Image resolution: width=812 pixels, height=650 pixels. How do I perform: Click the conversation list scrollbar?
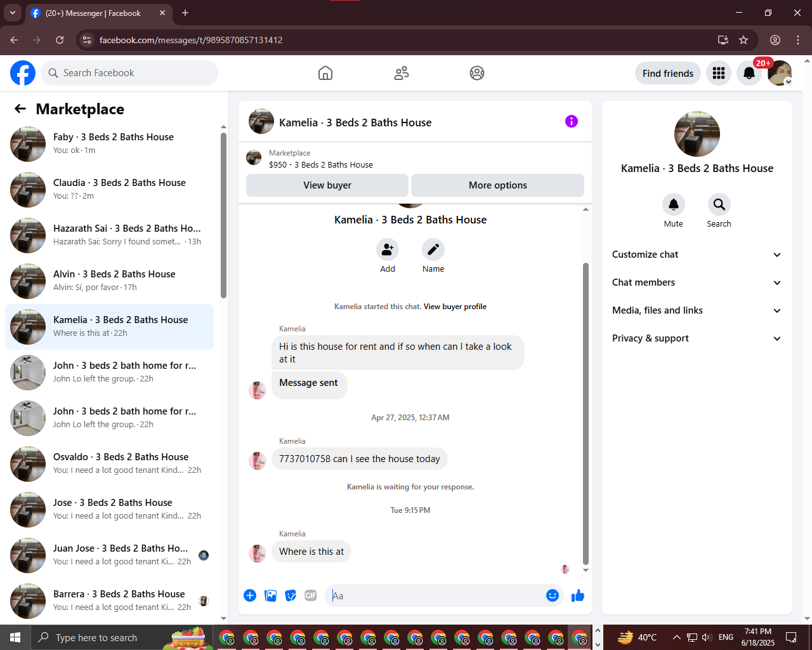tap(223, 215)
